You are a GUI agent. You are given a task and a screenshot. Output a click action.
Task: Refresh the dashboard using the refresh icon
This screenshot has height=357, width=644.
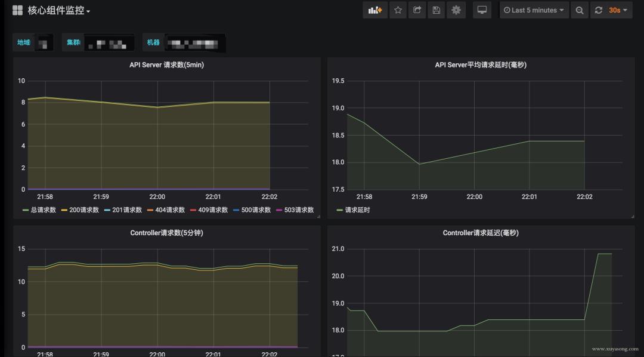[599, 10]
